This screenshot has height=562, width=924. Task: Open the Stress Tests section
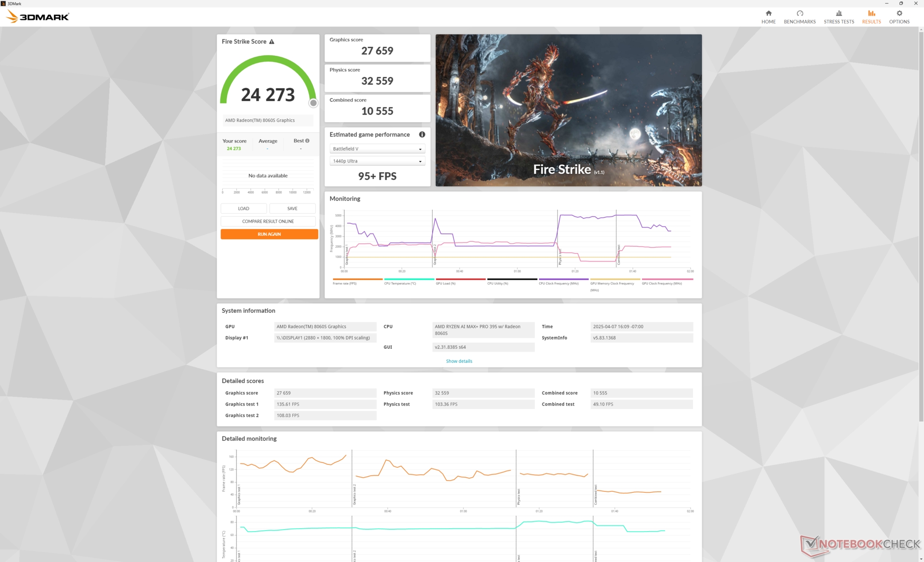coord(838,16)
